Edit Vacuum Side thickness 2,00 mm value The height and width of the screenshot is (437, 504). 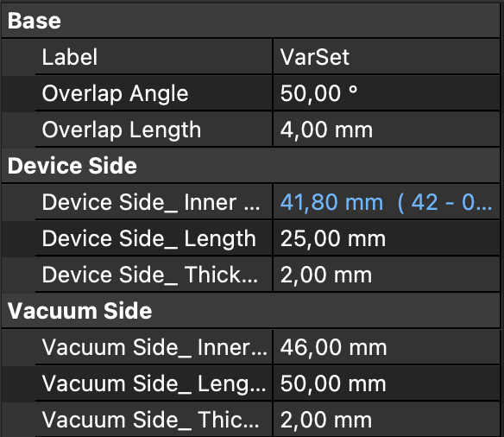(x=386, y=420)
